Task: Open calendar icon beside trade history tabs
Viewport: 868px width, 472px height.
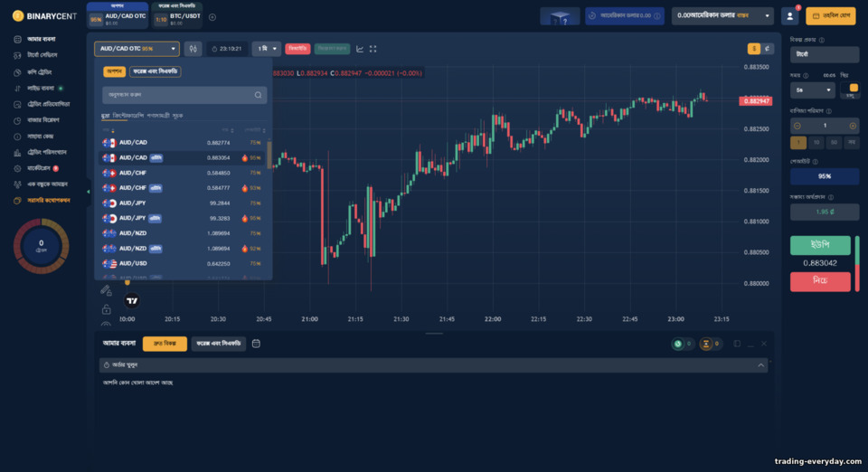Action: pos(256,344)
